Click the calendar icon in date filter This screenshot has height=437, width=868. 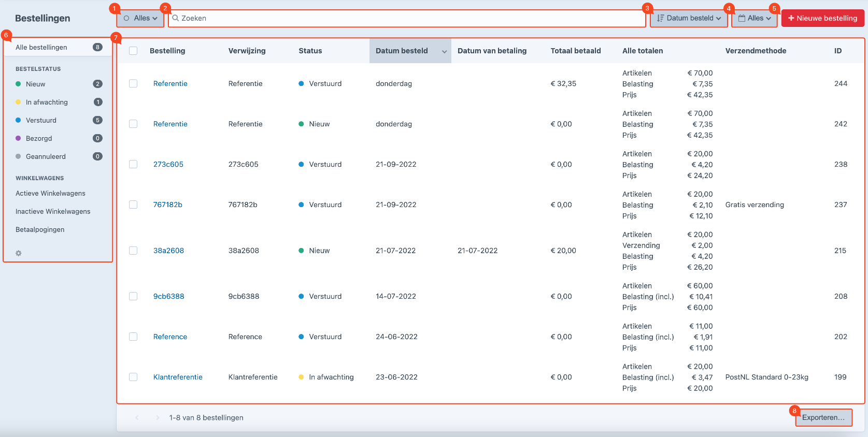[x=742, y=18]
